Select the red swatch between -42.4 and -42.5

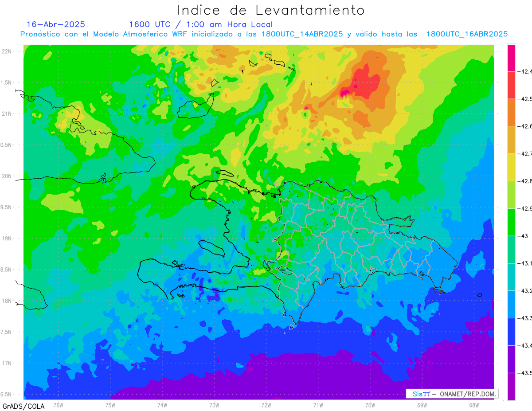coord(511,85)
